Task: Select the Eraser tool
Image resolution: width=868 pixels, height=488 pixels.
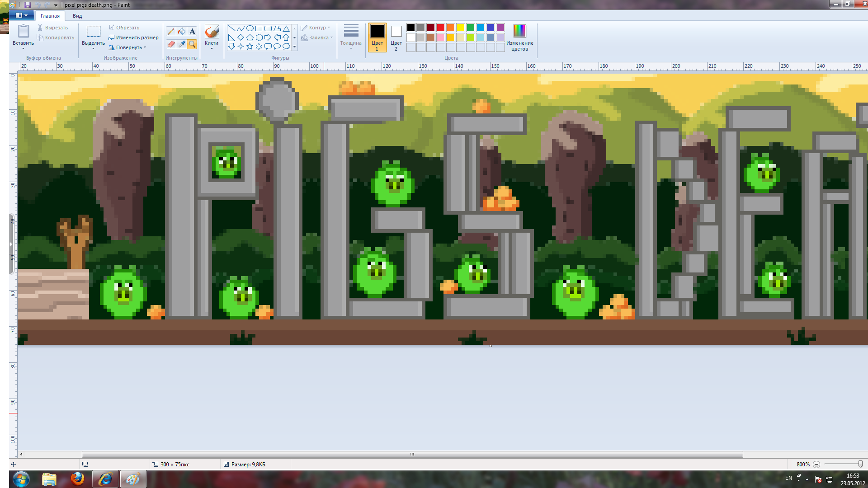Action: [170, 44]
